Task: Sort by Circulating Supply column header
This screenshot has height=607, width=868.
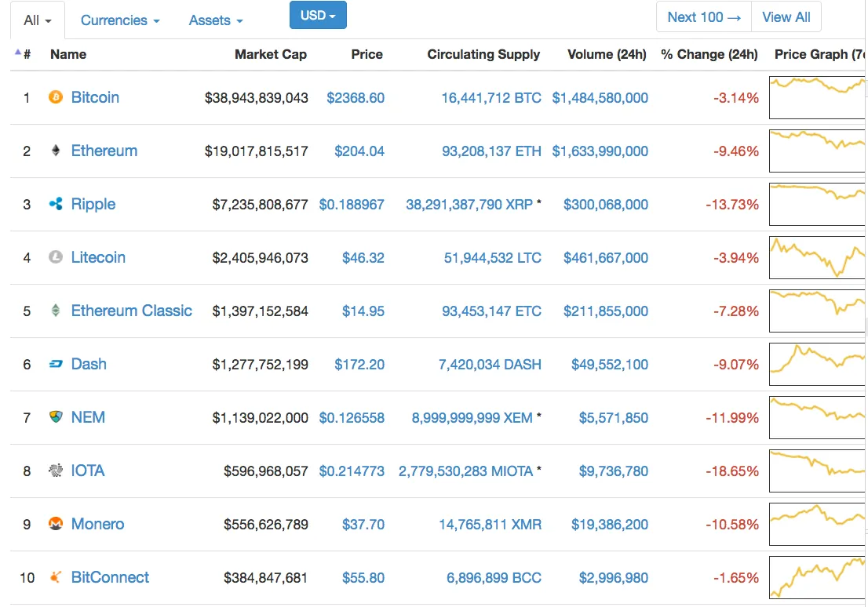Action: [x=483, y=54]
